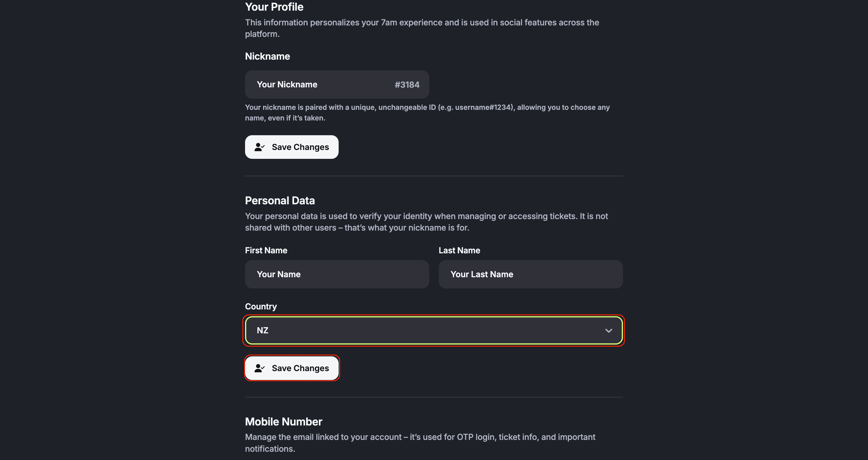Focus the Your Nickname input field
The height and width of the screenshot is (460, 868).
(320, 84)
